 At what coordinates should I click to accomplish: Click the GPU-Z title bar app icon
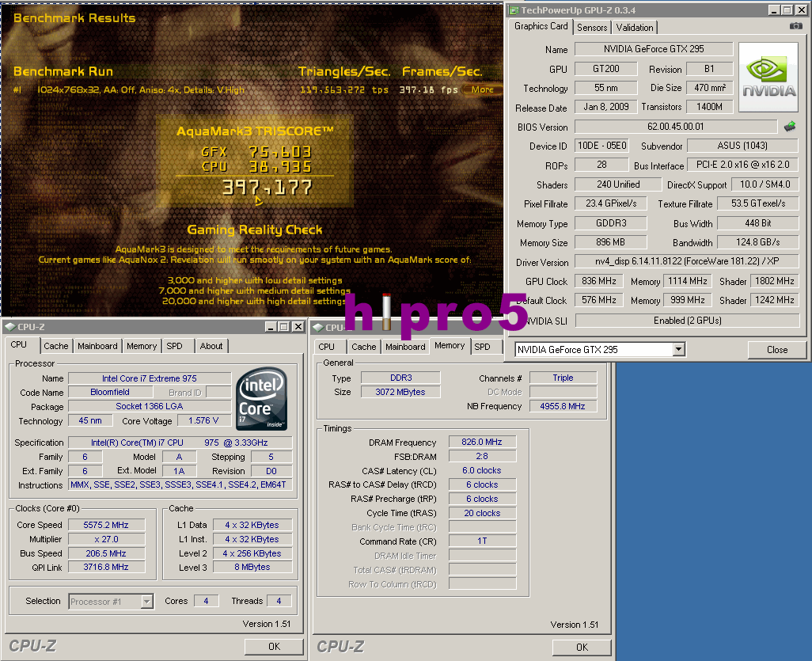(514, 9)
